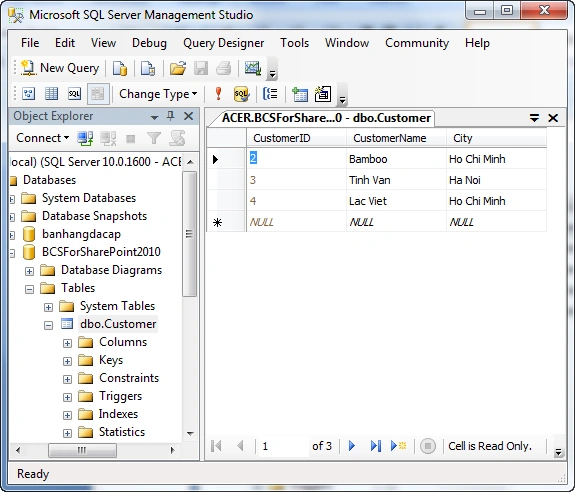Toggle the SQL Pane icon
Image resolution: width=575 pixels, height=492 pixels.
coord(74,94)
